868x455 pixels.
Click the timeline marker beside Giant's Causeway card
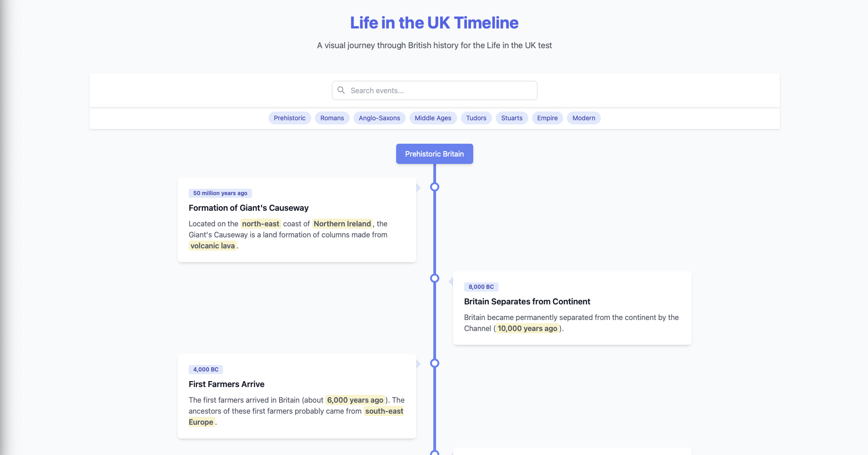coord(435,187)
